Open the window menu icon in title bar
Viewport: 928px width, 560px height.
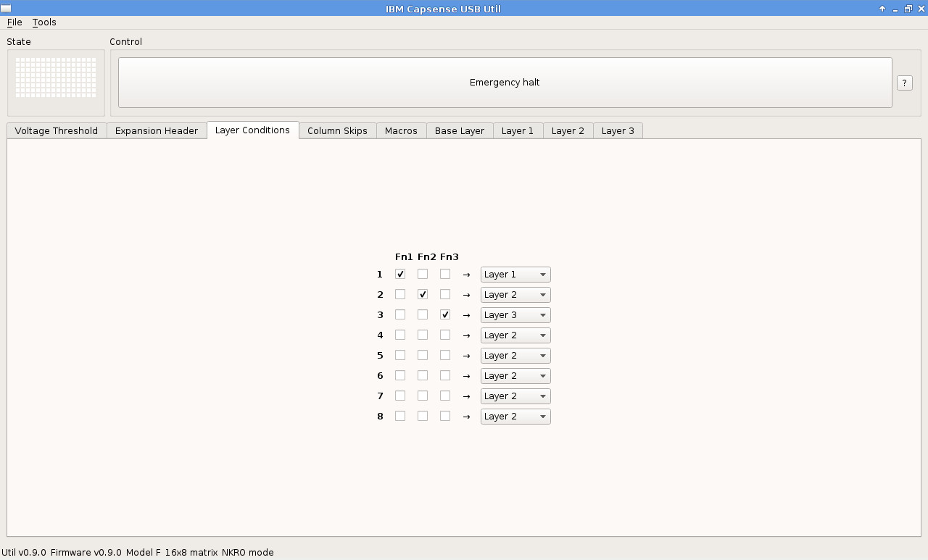tap(6, 9)
